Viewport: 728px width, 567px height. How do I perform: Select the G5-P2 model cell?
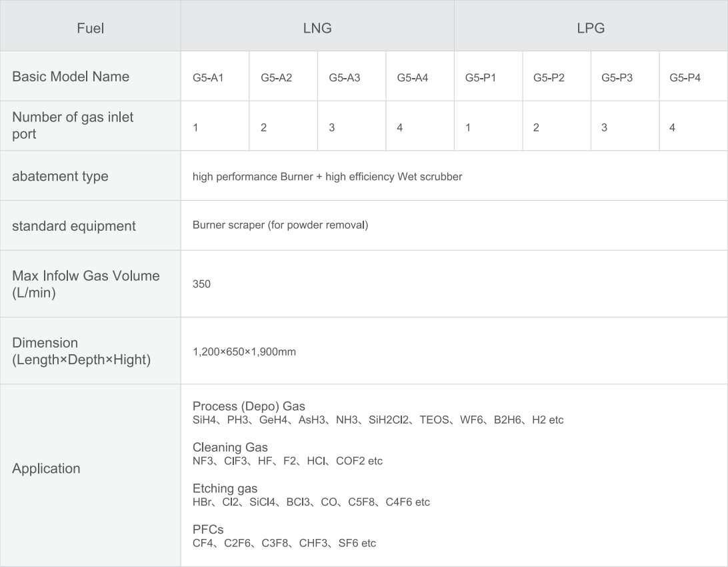point(557,76)
